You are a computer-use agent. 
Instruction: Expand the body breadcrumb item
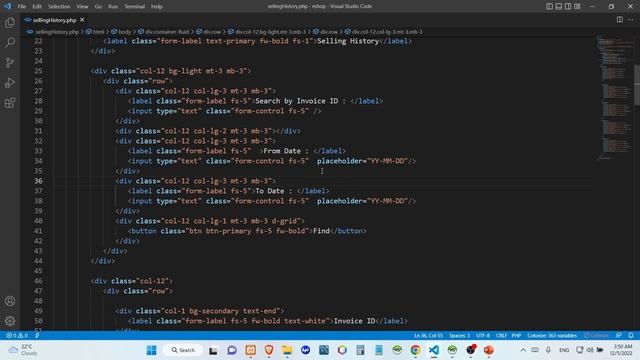click(124, 31)
